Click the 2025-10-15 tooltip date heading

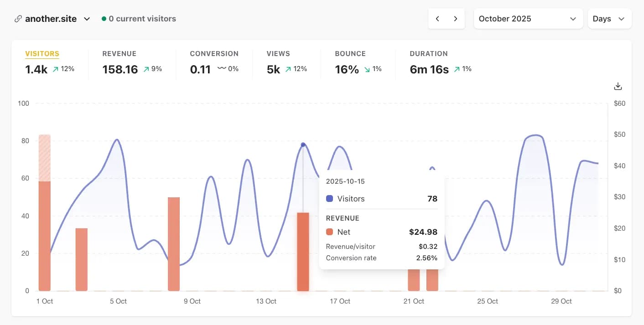tap(345, 181)
